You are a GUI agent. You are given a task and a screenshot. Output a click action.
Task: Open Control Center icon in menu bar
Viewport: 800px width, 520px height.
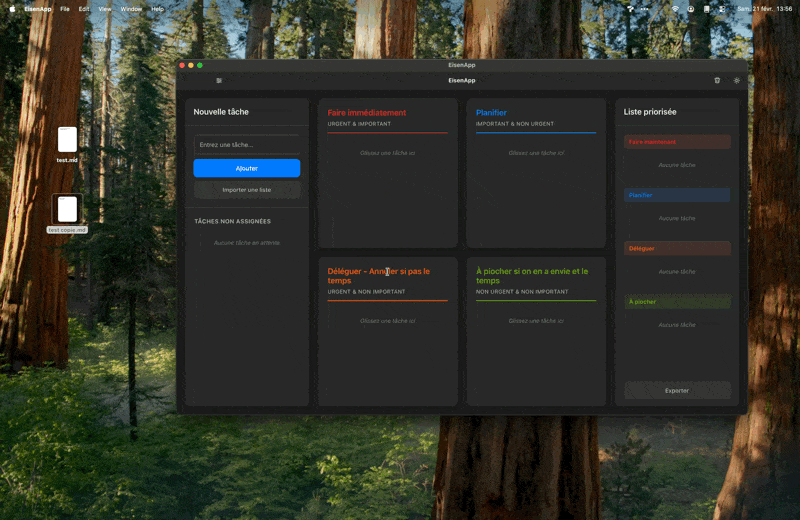click(722, 9)
